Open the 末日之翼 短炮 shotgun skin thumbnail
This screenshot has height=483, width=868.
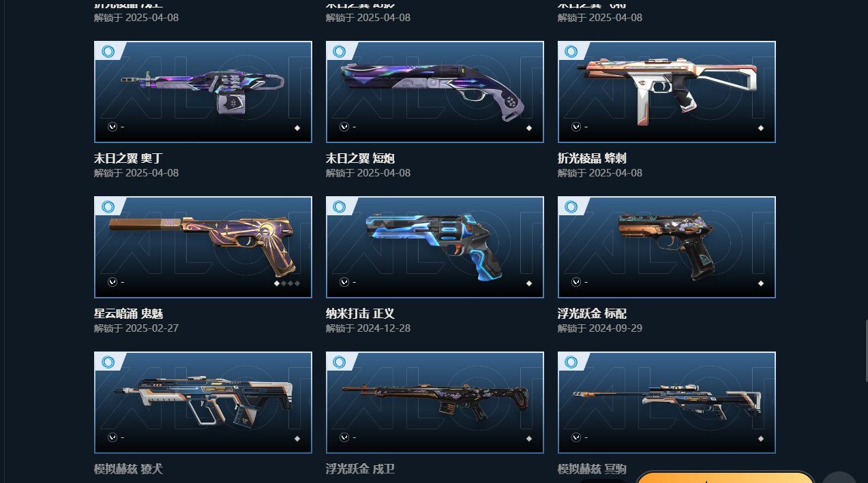point(435,92)
